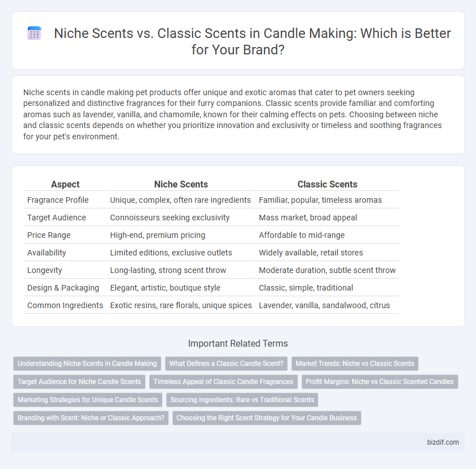Open 'Profit Margins: Niche vs Classic Scented Candles'

click(x=380, y=382)
